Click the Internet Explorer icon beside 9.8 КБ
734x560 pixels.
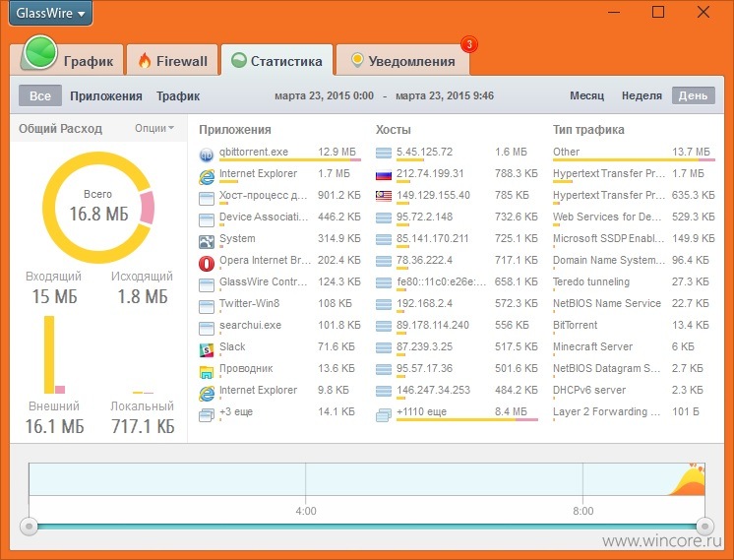click(x=207, y=394)
